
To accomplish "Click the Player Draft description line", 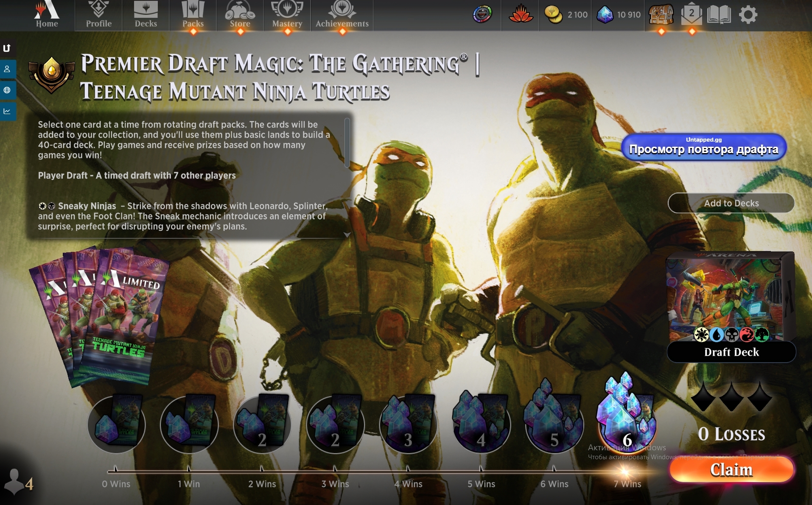I will pyautogui.click(x=137, y=175).
